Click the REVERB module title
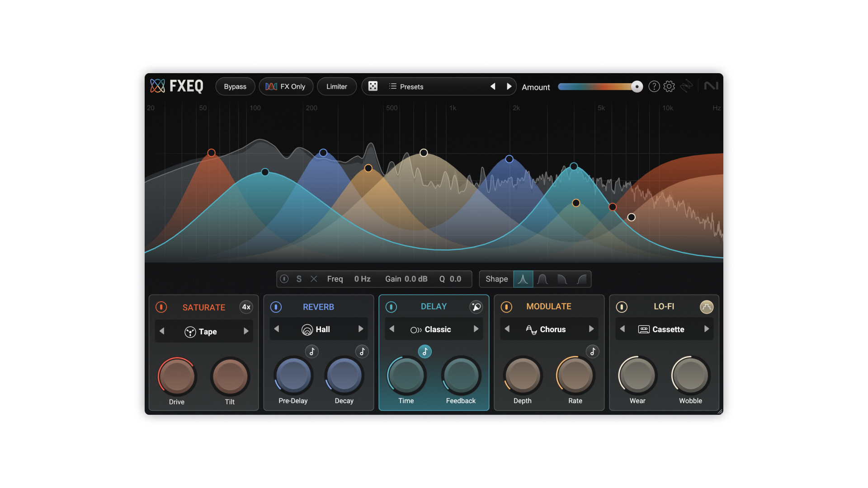The height and width of the screenshot is (488, 868). (x=318, y=307)
